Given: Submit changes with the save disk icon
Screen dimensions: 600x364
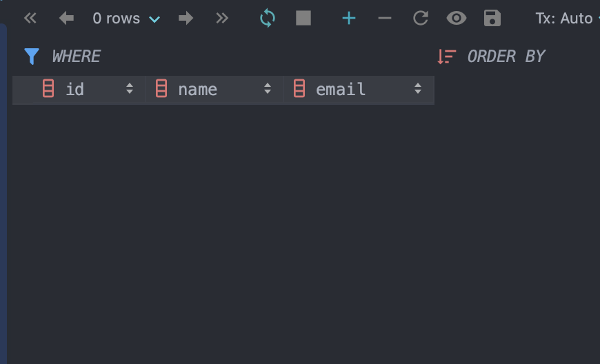Looking at the screenshot, I should point(492,19).
